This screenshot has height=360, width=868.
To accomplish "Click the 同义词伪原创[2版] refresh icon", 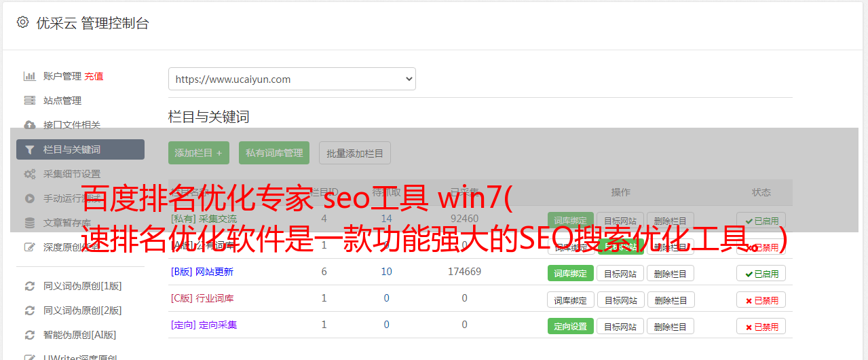I will [x=29, y=310].
